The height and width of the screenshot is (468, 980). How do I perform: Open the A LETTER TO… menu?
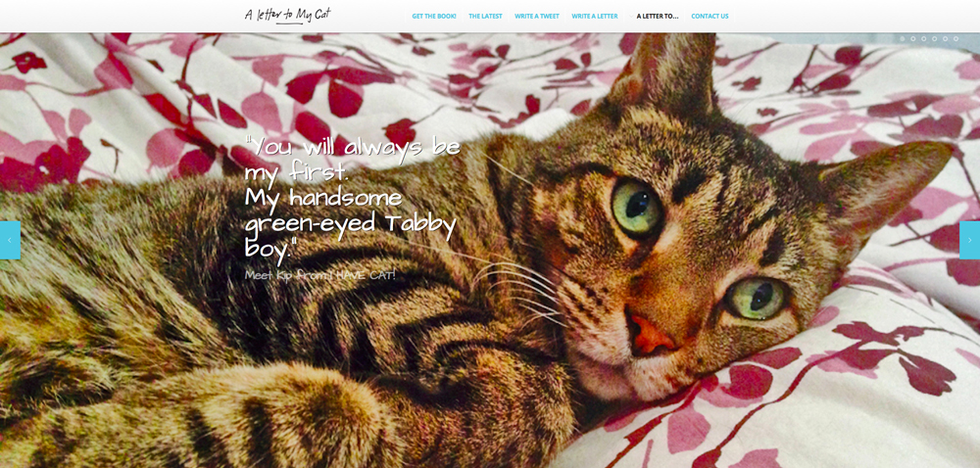pos(658,17)
